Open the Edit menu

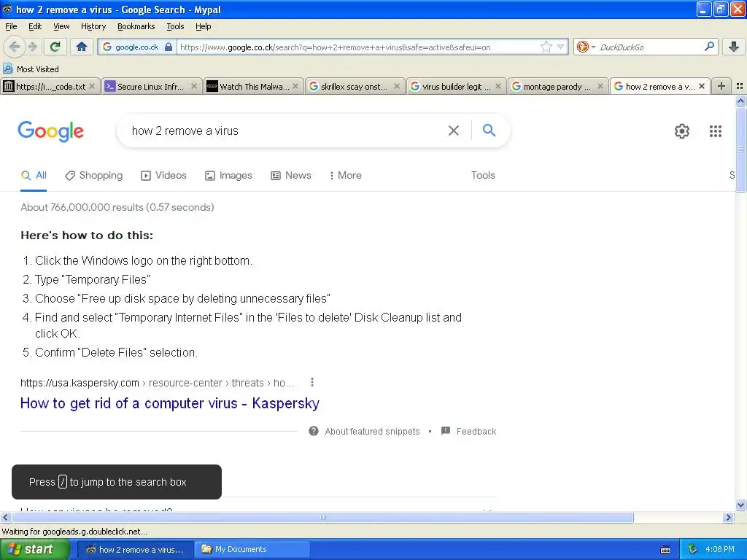[35, 26]
